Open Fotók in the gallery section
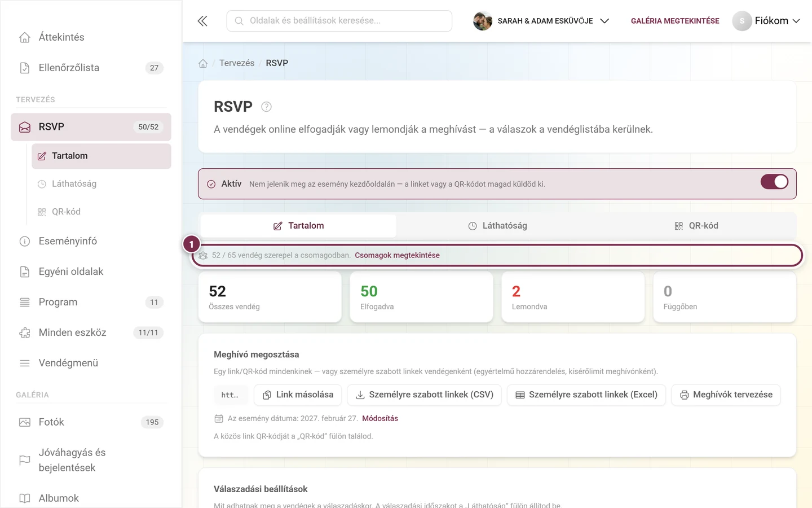The width and height of the screenshot is (812, 508). pyautogui.click(x=91, y=422)
